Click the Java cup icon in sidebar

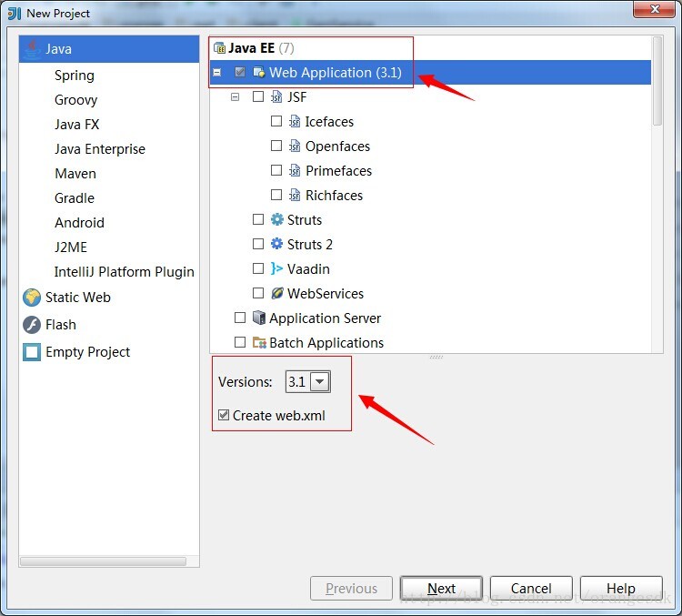32,49
